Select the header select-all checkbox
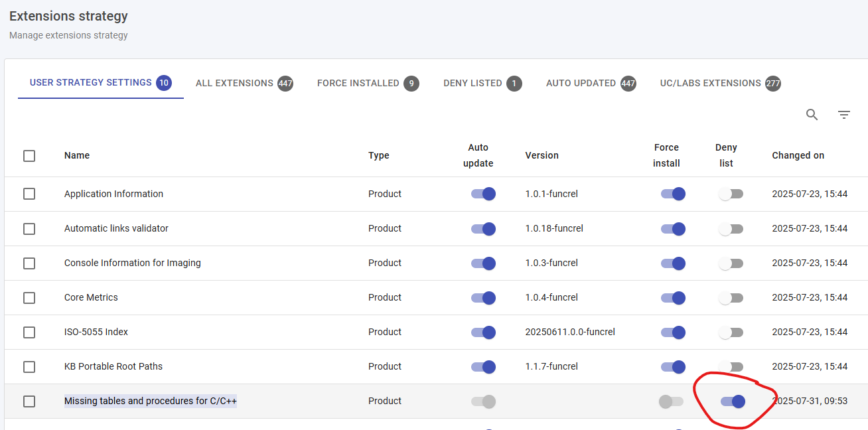Screen dimensions: 868x430 click(x=29, y=156)
